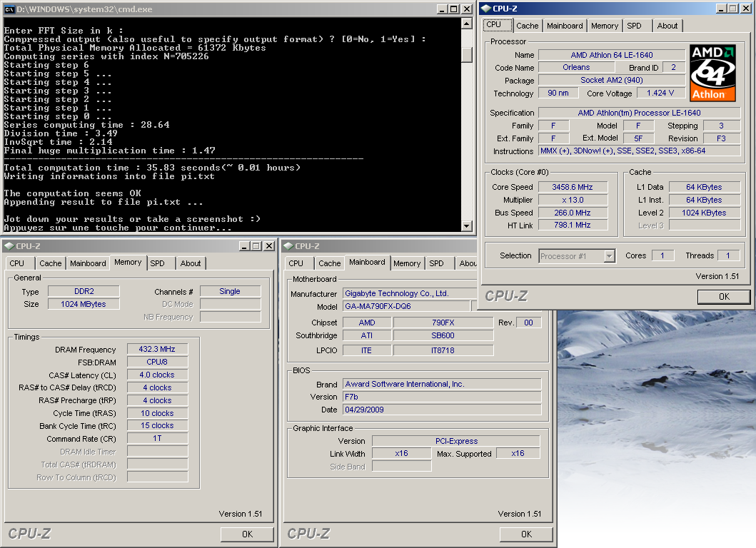Screen dimensions: 756x548
Task: Click the Multiplier value x 13.0
Action: point(573,200)
